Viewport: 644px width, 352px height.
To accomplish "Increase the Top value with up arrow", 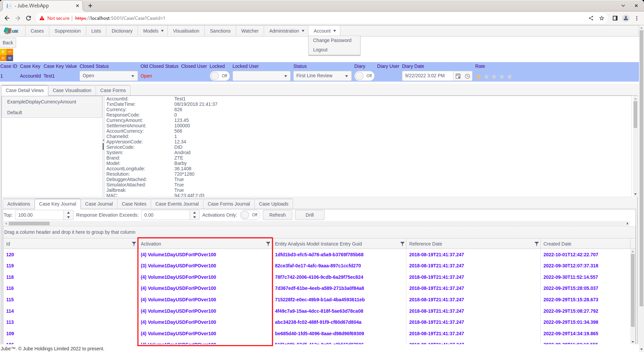I will (68, 213).
